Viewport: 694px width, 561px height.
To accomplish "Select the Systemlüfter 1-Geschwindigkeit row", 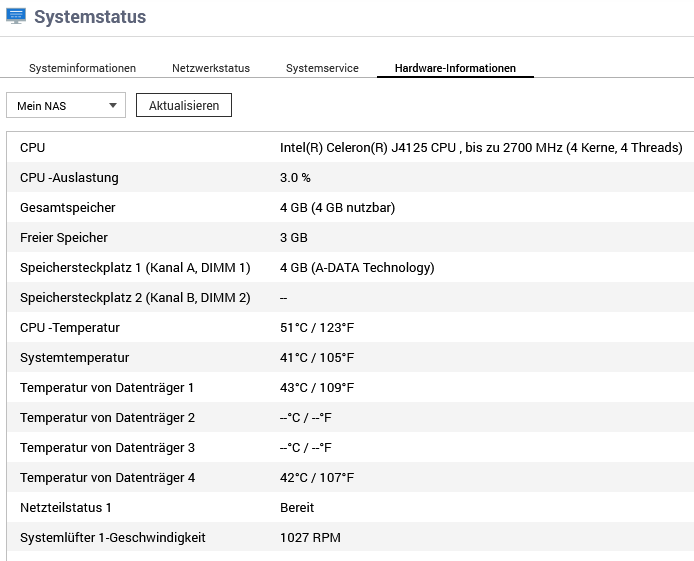I will pos(350,538).
